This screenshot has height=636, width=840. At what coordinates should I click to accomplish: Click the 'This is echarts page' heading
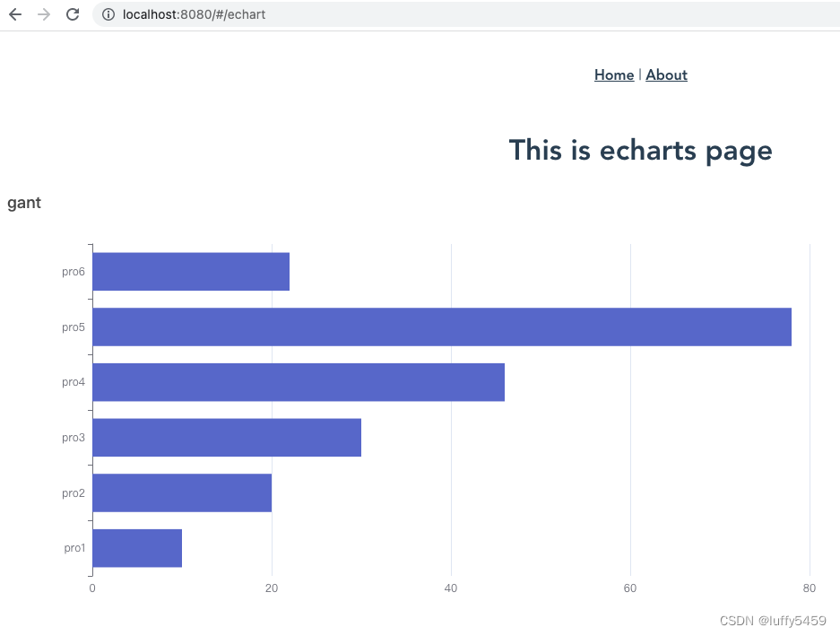[640, 150]
